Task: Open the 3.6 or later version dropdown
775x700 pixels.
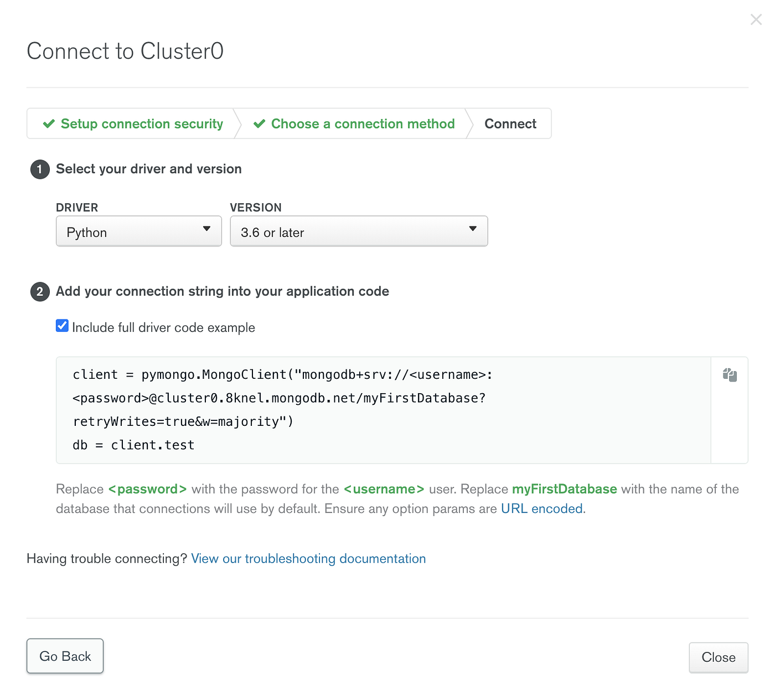Action: (359, 231)
